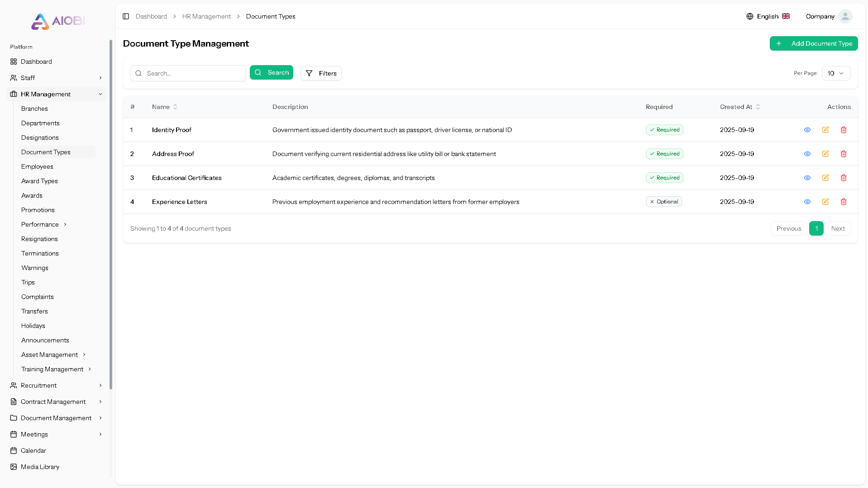
Task: Expand the Staff sidebar section
Action: click(28, 78)
